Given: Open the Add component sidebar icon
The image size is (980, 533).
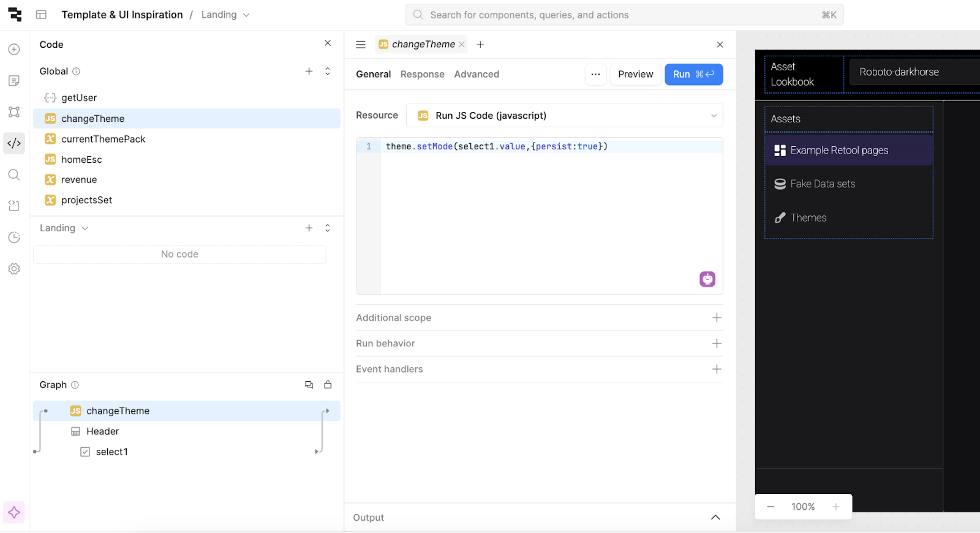Looking at the screenshot, I should (14, 50).
